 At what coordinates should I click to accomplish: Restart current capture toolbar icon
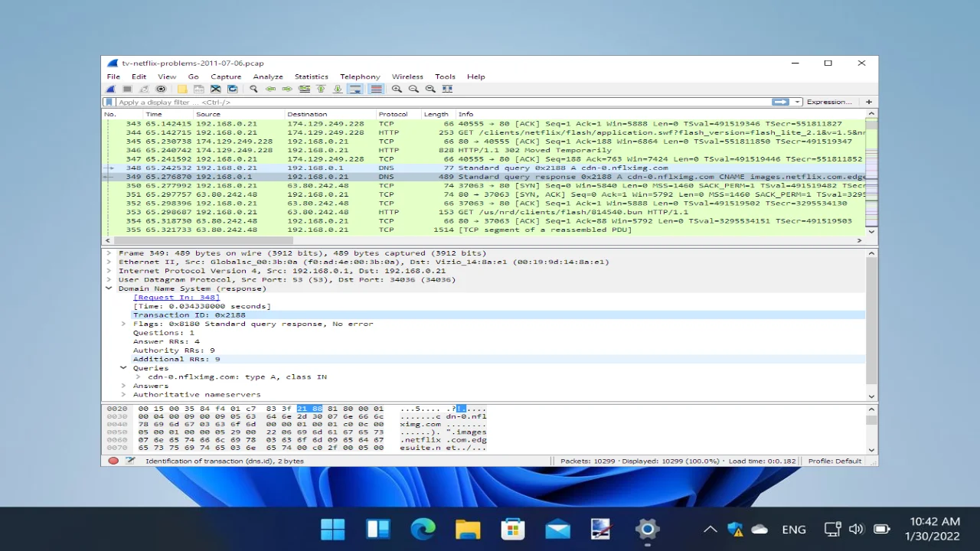[144, 89]
